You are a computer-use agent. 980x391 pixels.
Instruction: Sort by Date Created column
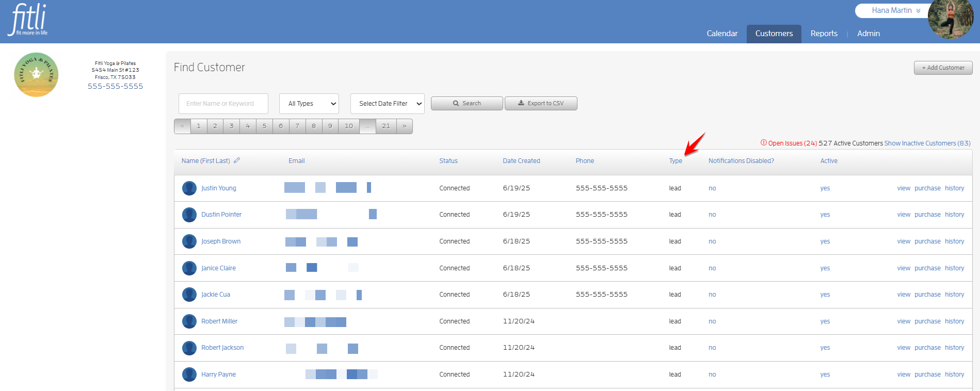click(521, 161)
